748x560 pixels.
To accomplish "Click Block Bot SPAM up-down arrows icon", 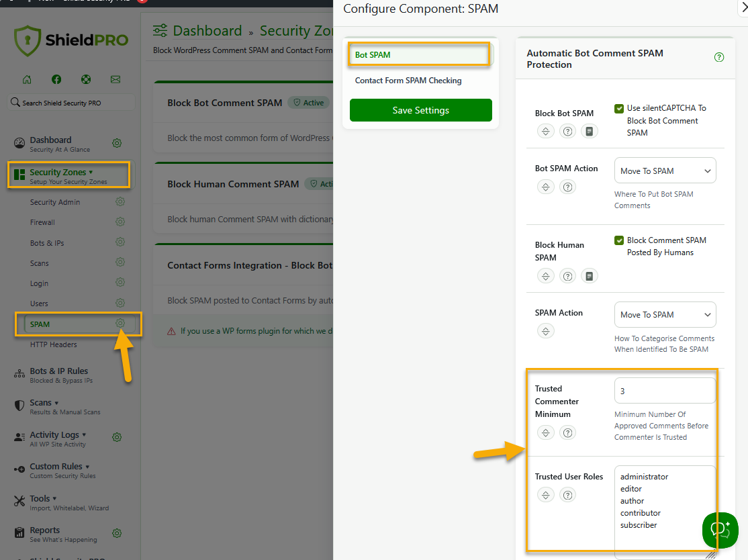I will [546, 131].
